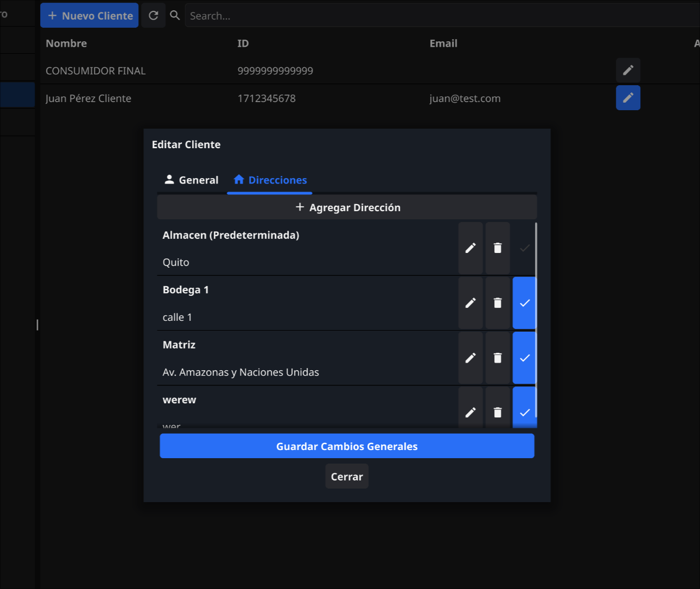This screenshot has width=700, height=589.
Task: Set Bodega 1 as default address
Action: click(x=524, y=303)
